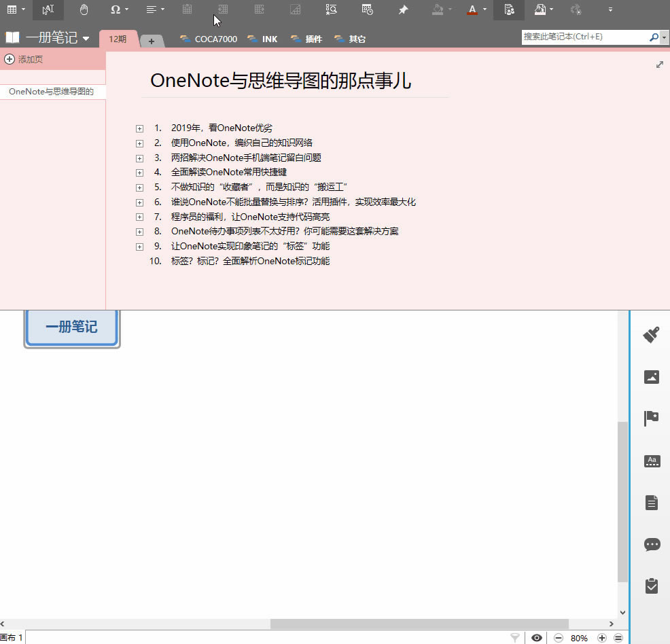Open the flag marker panel

(x=651, y=418)
